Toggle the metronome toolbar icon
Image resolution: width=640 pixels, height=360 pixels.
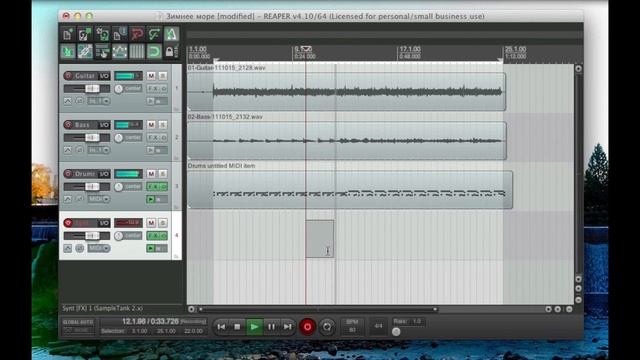coord(171,35)
